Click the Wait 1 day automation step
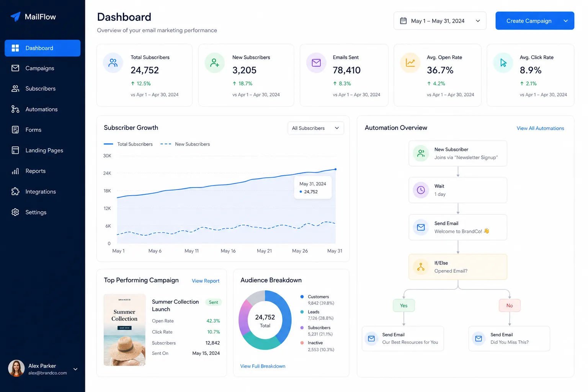Screen dimensions: 588x392 coord(458,190)
